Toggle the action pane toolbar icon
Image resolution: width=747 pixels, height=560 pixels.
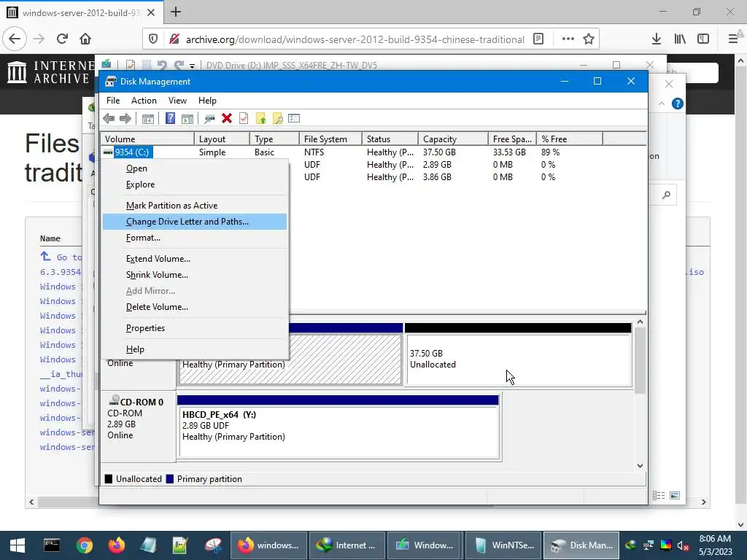(187, 119)
